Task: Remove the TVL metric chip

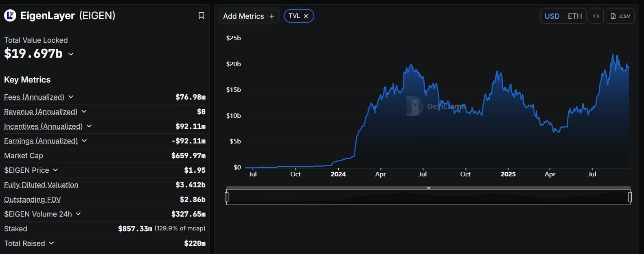Action: (306, 16)
